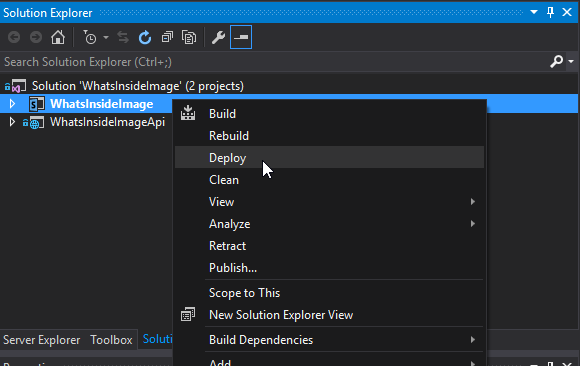Open Solution Explorer window position dropdown
Image resolution: width=580 pixels, height=366 pixels.
[x=534, y=12]
